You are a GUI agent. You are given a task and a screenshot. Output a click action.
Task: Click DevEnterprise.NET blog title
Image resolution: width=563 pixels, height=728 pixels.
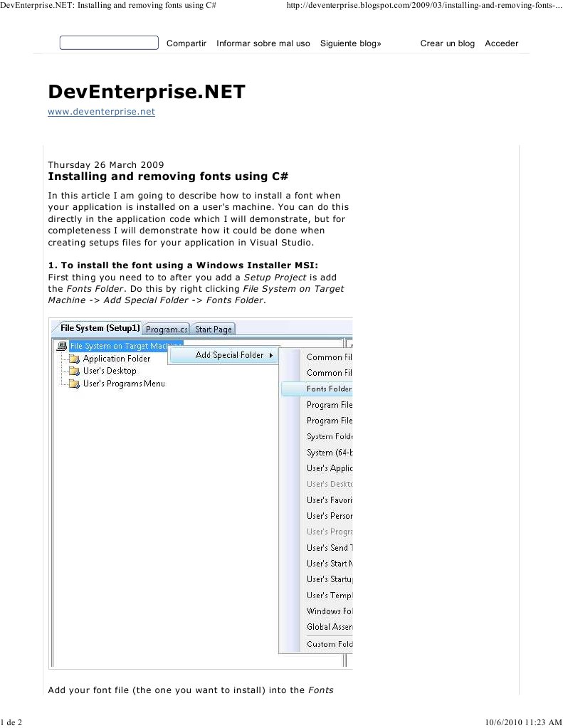[147, 92]
